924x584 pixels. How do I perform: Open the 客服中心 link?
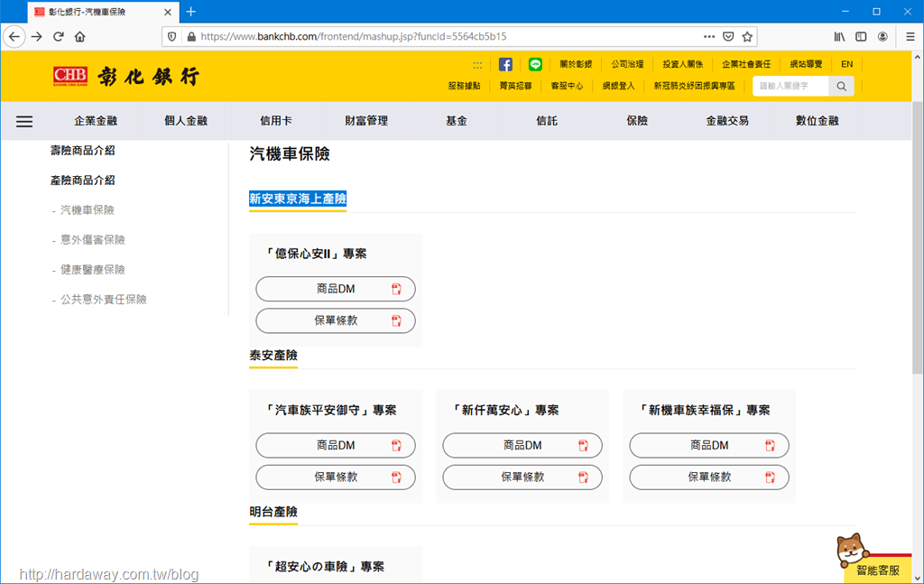coord(567,86)
